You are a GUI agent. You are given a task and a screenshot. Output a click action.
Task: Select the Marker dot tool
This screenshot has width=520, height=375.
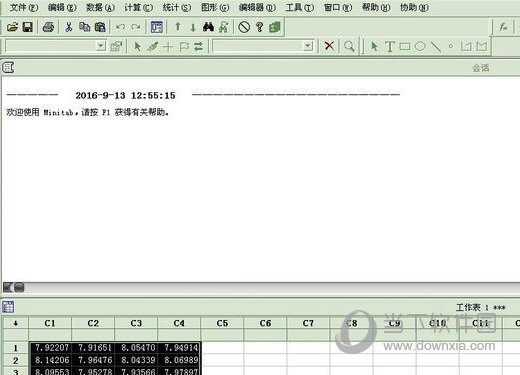451,46
